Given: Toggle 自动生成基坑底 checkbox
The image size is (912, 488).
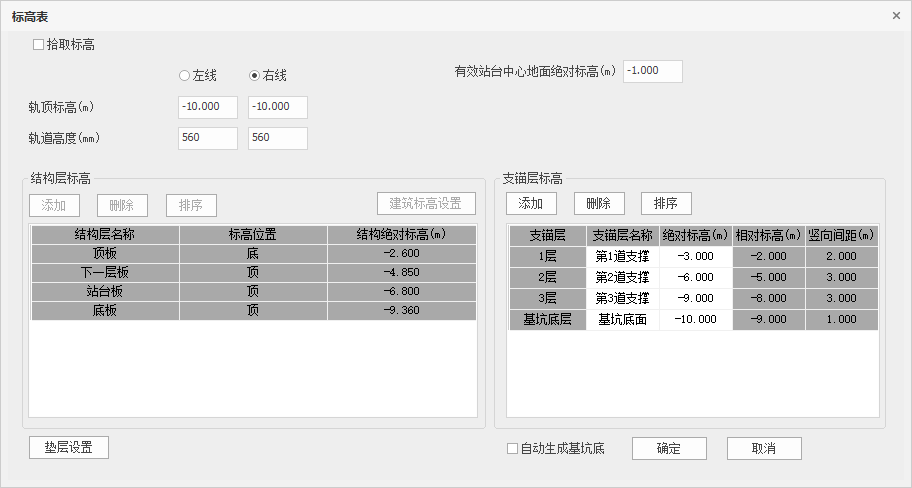Looking at the screenshot, I should tap(513, 449).
